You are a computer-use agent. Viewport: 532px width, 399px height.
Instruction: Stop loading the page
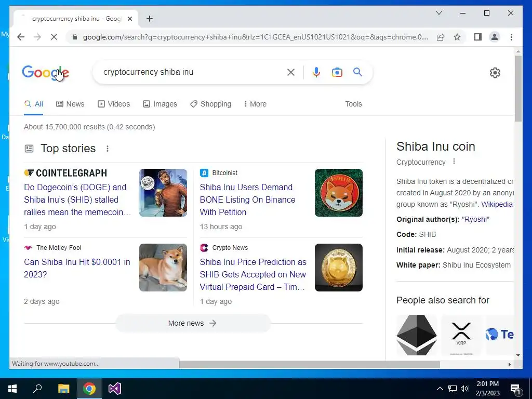54,37
